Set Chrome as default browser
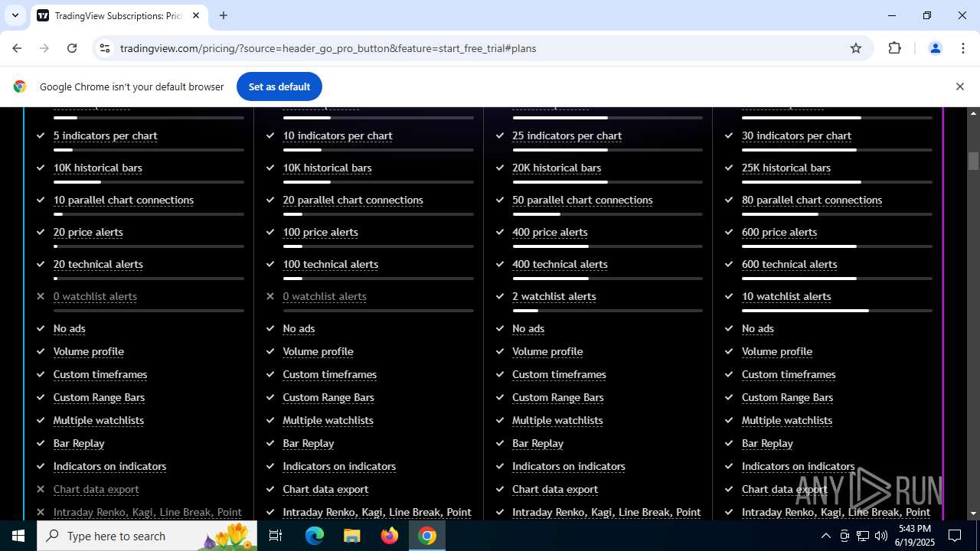Viewport: 980px width, 551px height. (279, 86)
